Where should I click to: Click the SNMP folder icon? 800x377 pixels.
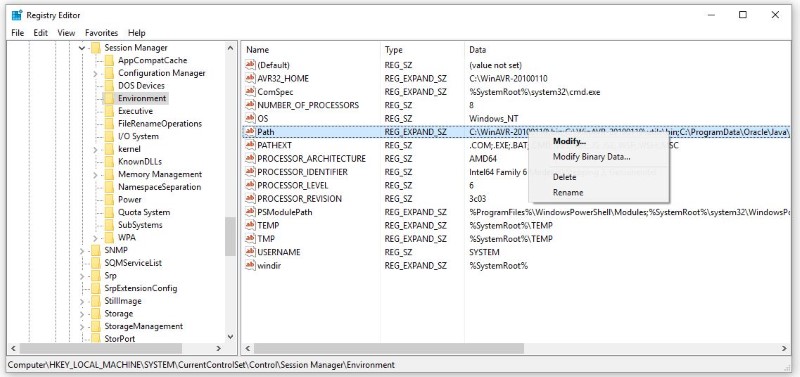point(95,250)
